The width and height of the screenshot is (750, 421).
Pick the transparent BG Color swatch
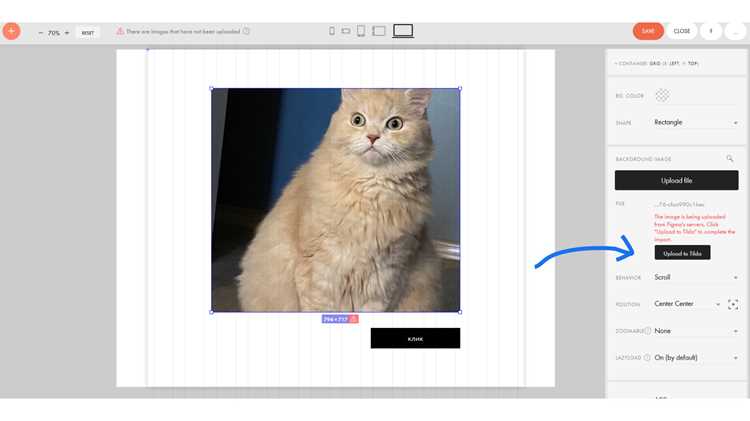tap(662, 95)
